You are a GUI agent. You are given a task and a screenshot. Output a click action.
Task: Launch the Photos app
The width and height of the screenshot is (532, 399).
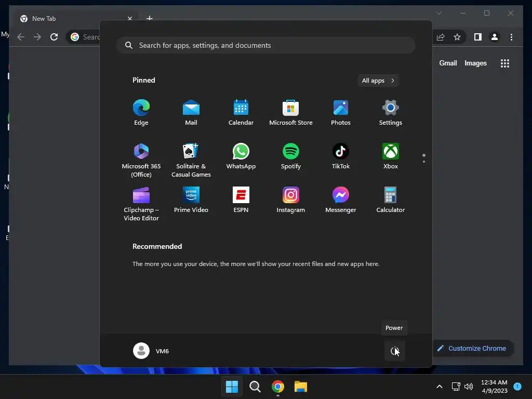tap(341, 113)
